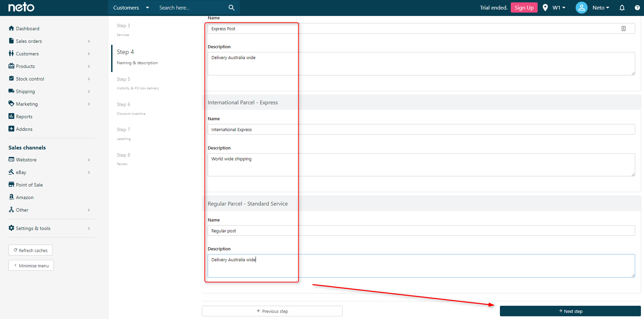The width and height of the screenshot is (644, 319).
Task: Click the Webstore window icon
Action: click(x=11, y=159)
